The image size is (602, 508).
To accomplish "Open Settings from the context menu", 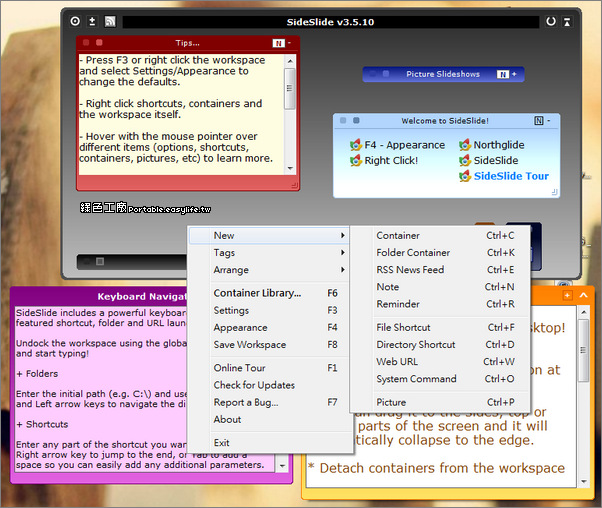I will [x=269, y=310].
